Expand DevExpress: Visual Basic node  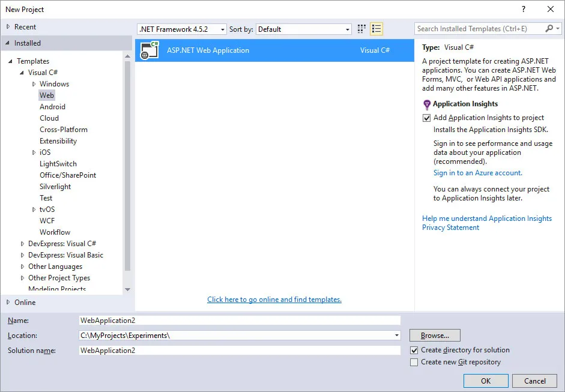[22, 255]
